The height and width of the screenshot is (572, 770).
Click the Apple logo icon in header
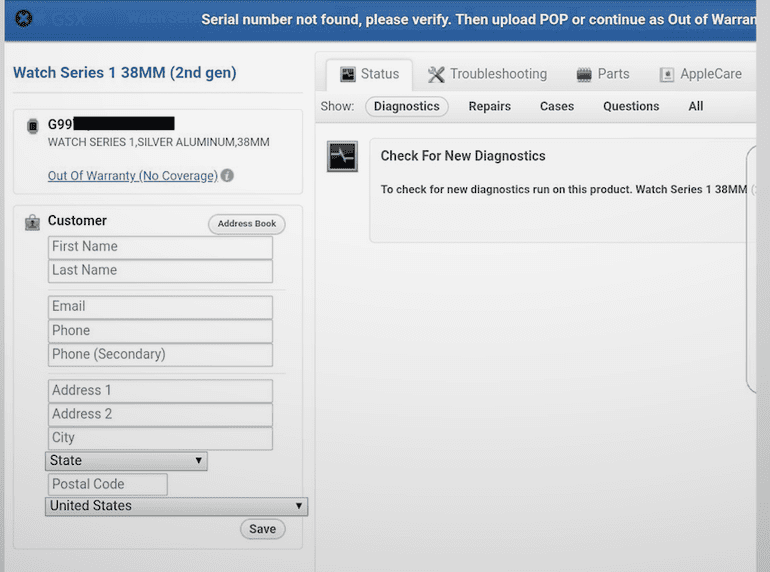[x=24, y=18]
